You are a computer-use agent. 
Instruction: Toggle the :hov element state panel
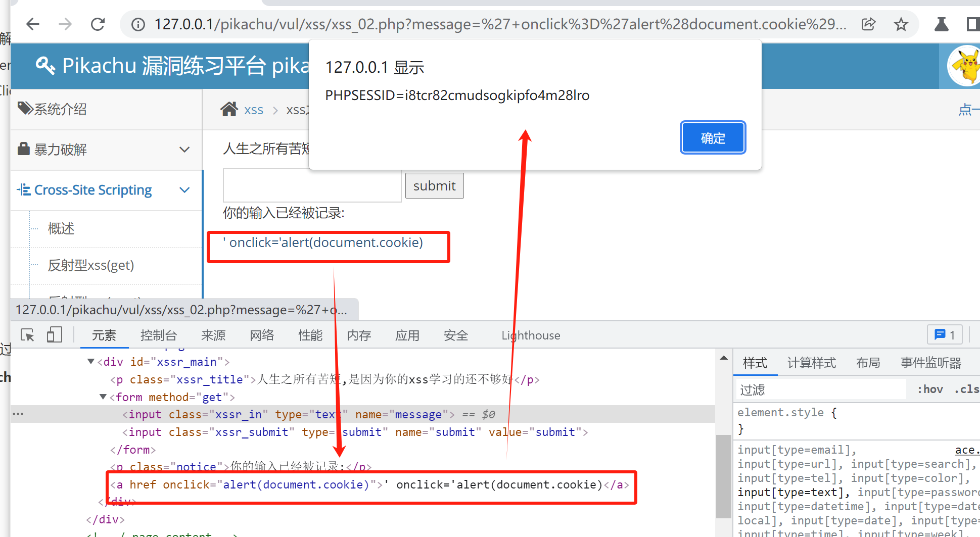(x=930, y=389)
